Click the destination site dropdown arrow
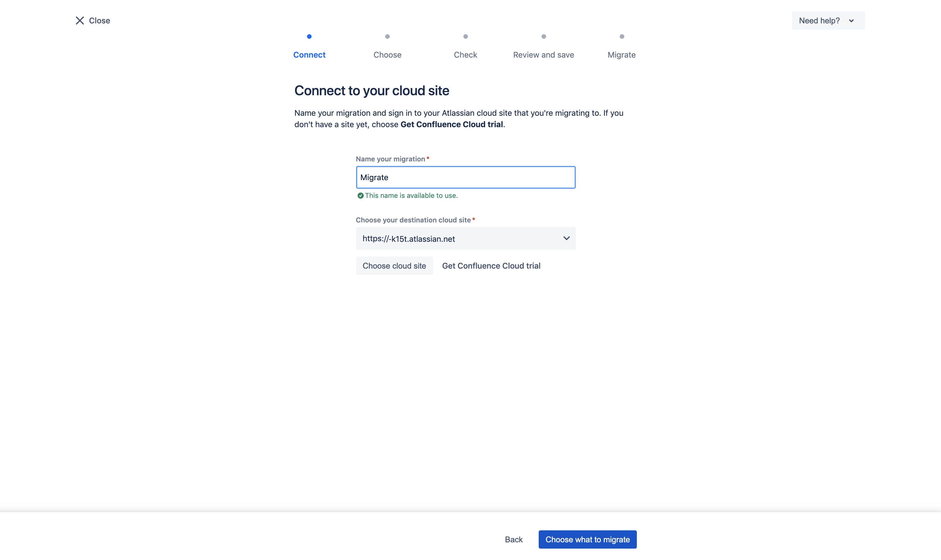This screenshot has height=560, width=941. 566,238
